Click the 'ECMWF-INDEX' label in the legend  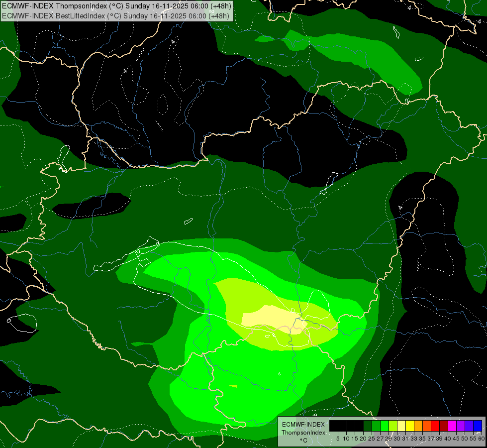coord(303,425)
